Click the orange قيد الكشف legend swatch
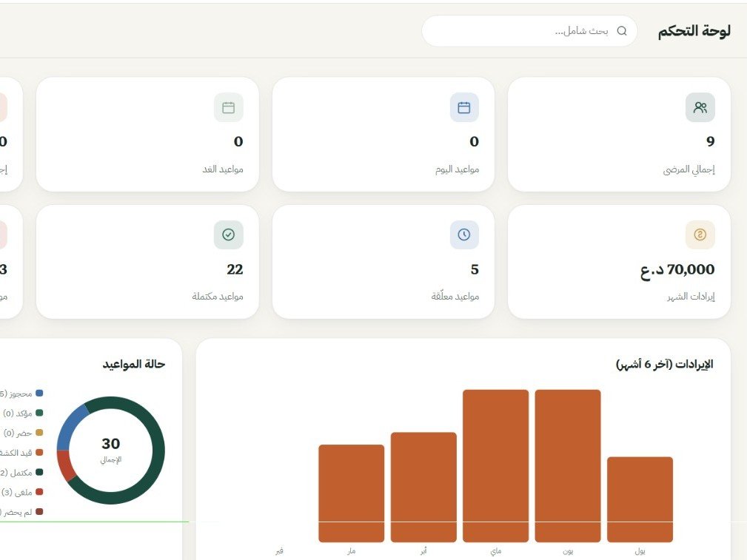The height and width of the screenshot is (560, 747). (39, 453)
